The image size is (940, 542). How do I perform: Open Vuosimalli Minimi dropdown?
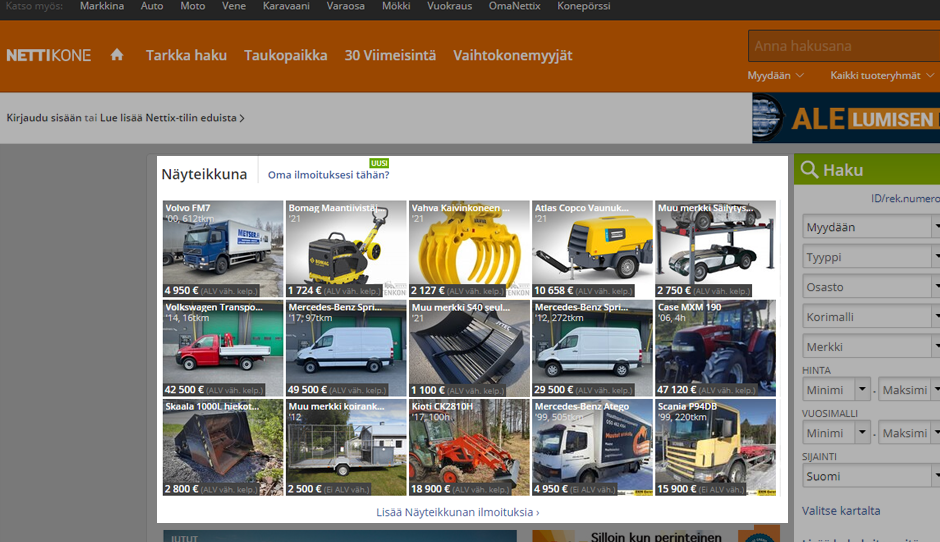pos(836,433)
